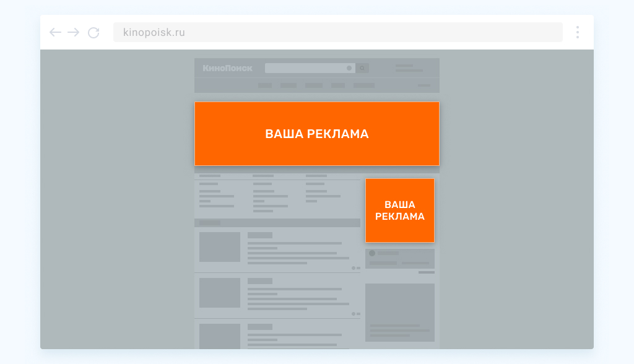Open the last item in the site navigation menu
The width and height of the screenshot is (634, 364).
pos(363,85)
